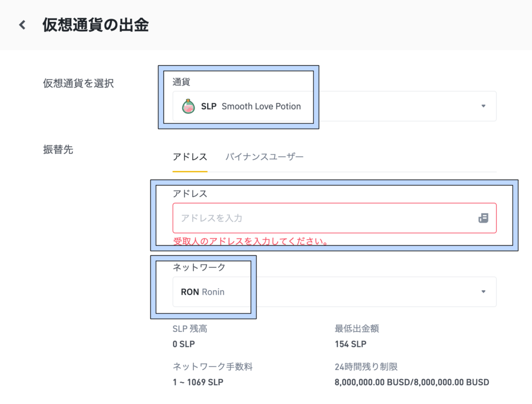This screenshot has width=532, height=404.
Task: Go back using the left chevron arrow
Action: pos(22,25)
